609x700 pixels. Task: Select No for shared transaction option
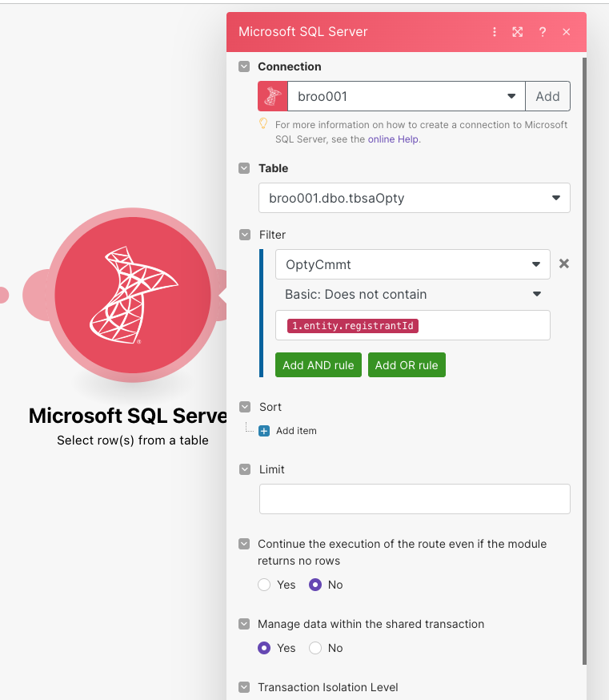coord(315,648)
